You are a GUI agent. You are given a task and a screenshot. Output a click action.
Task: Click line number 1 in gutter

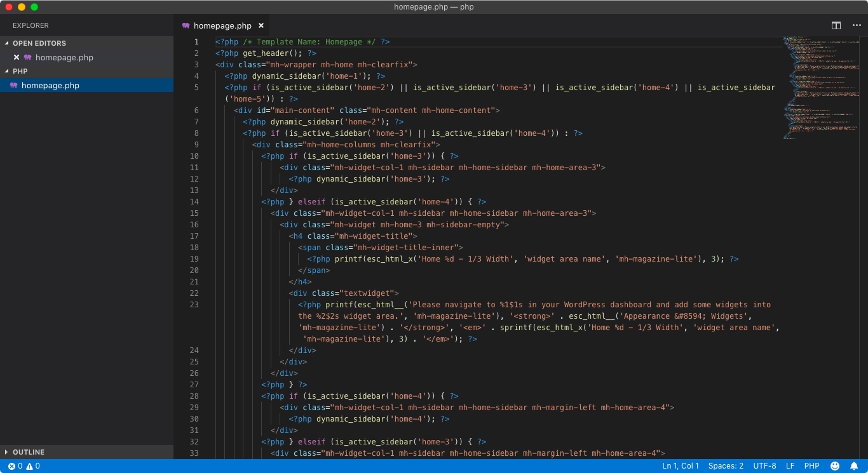pyautogui.click(x=196, y=42)
